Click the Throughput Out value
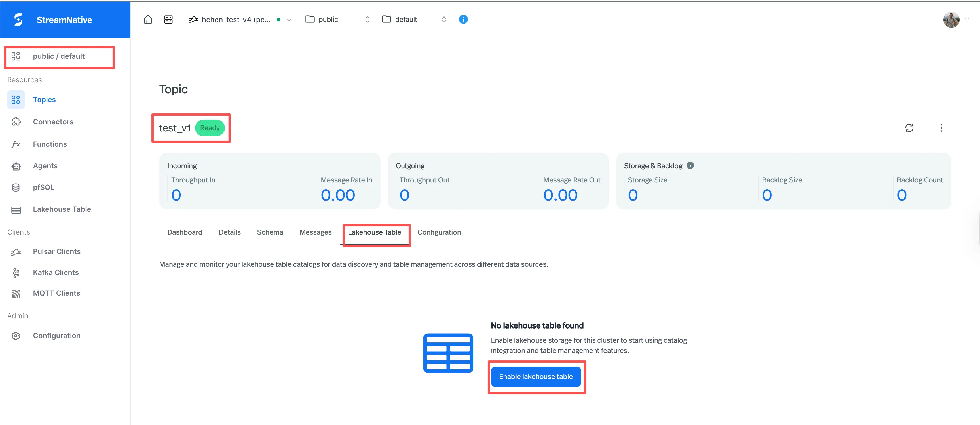 [x=404, y=195]
